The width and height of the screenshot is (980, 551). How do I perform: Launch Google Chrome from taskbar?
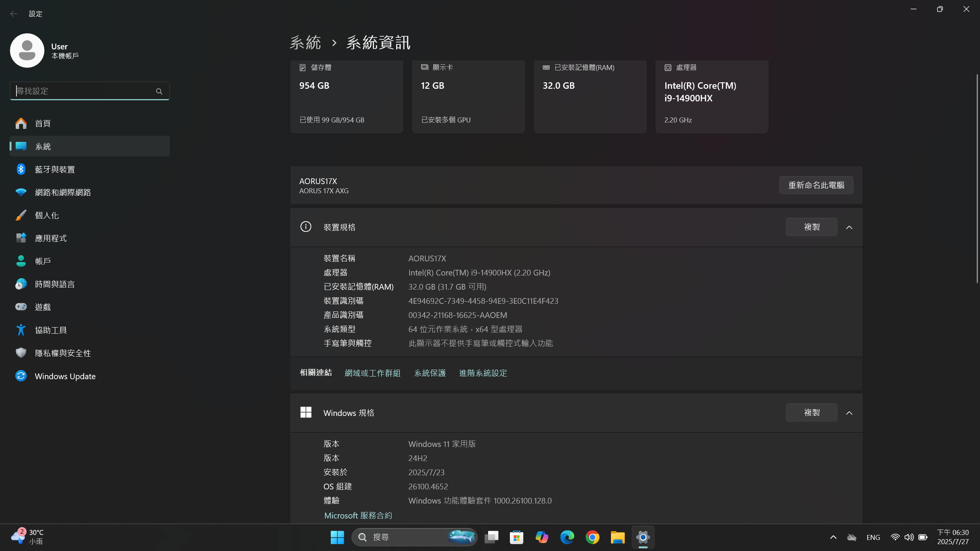pos(593,537)
